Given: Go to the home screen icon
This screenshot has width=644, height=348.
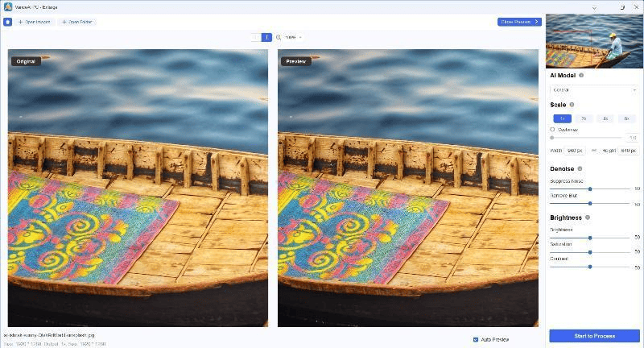Looking at the screenshot, I should [7, 22].
